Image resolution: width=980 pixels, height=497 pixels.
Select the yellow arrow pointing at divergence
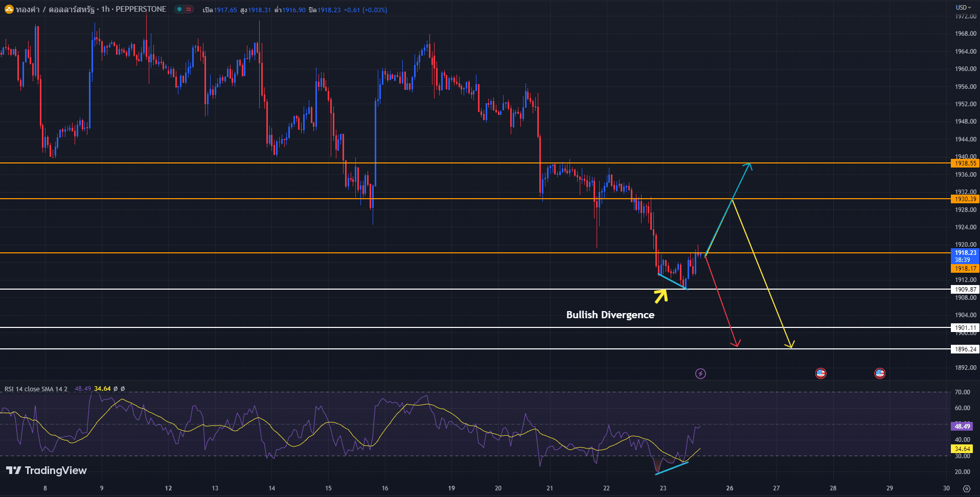coord(661,296)
